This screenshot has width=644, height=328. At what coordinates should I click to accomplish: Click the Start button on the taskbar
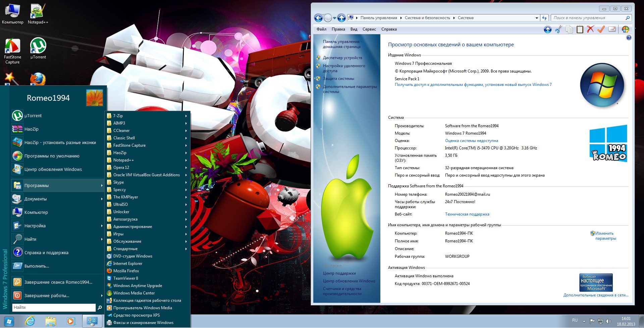point(9,322)
